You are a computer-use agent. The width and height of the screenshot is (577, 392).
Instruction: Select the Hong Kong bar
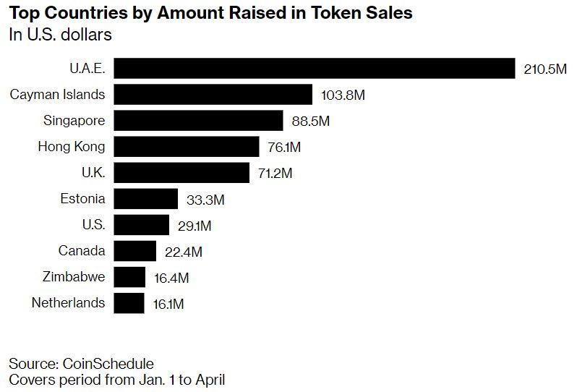pyautogui.click(x=186, y=147)
